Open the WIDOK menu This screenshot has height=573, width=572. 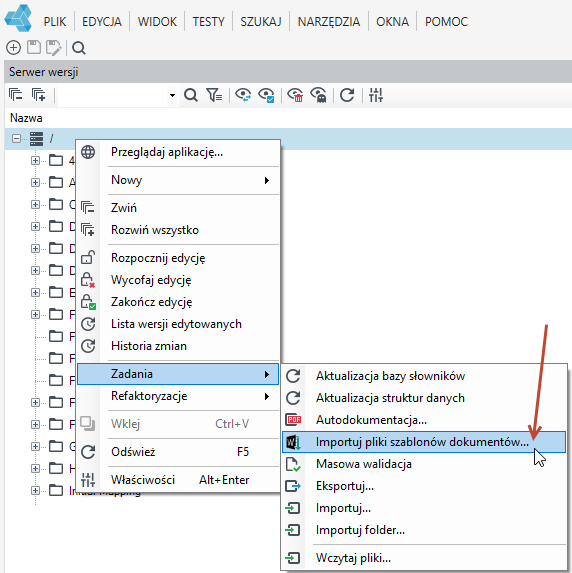(157, 22)
